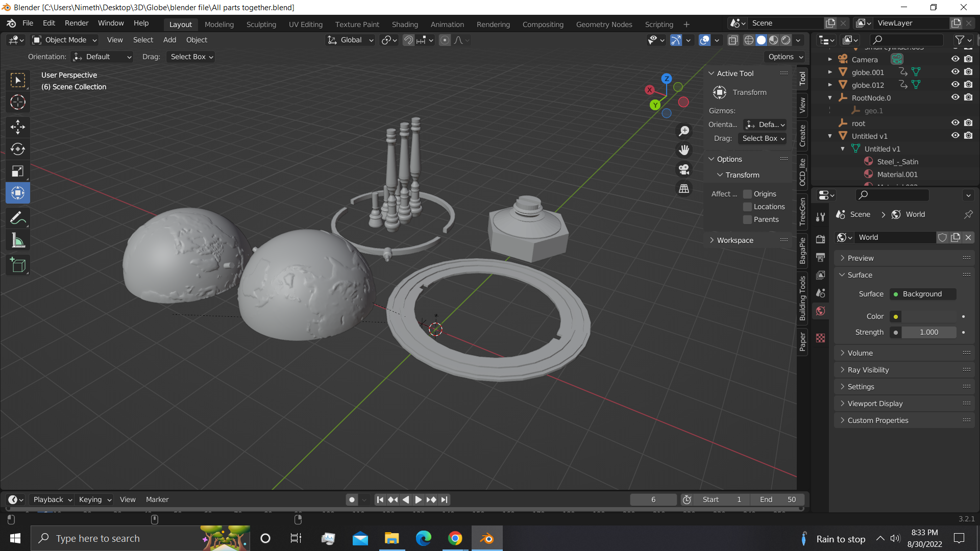Screen dimensions: 980x551
Task: Open the Global transform orientation dropdown
Action: [x=350, y=40]
